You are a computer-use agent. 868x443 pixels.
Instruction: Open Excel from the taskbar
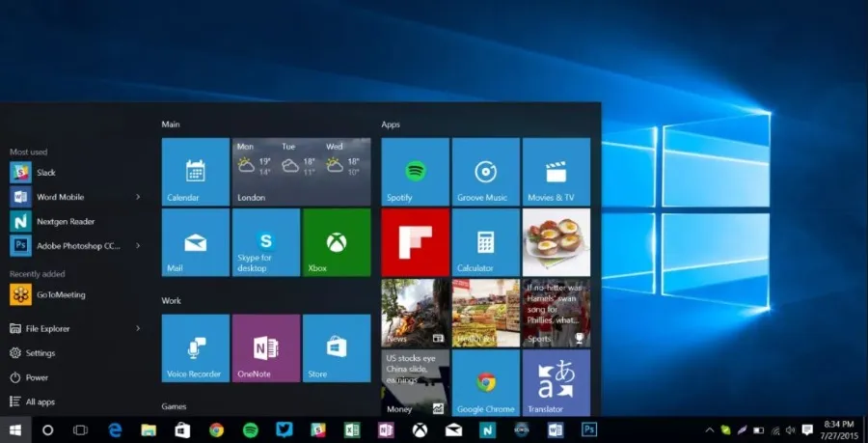tap(352, 429)
